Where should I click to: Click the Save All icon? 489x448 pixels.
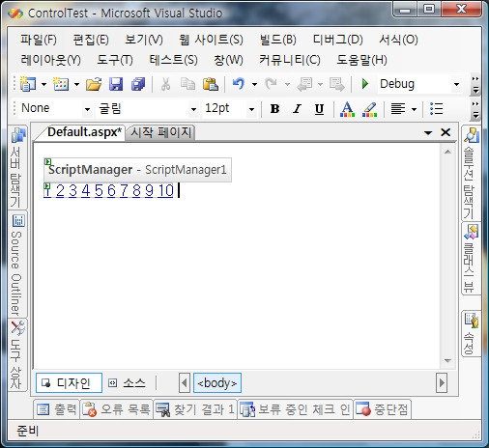pos(138,84)
